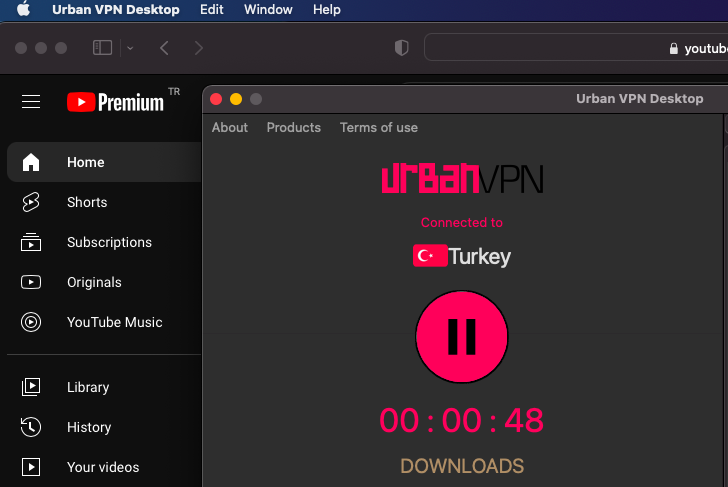Click the lock icon in the address bar

[x=673, y=48]
